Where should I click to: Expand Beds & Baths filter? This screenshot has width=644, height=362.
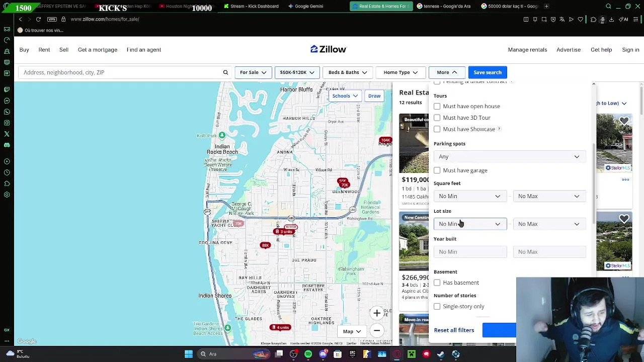pyautogui.click(x=348, y=72)
